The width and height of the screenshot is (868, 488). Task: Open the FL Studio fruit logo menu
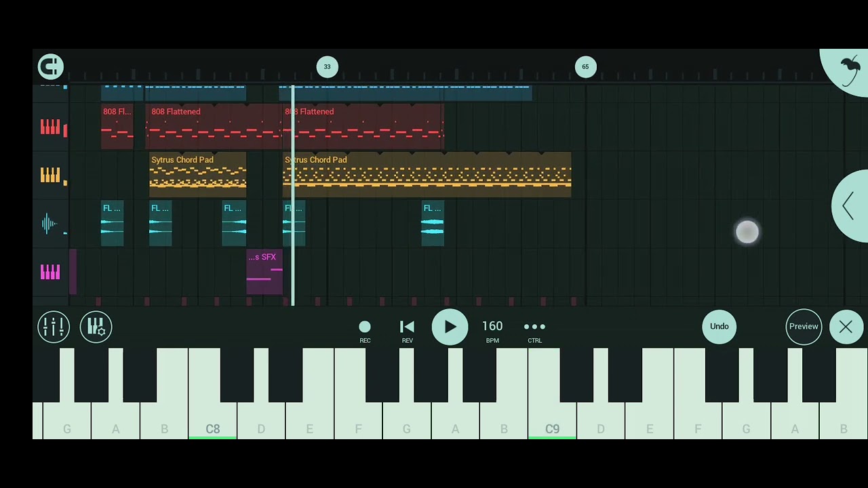tap(849, 70)
